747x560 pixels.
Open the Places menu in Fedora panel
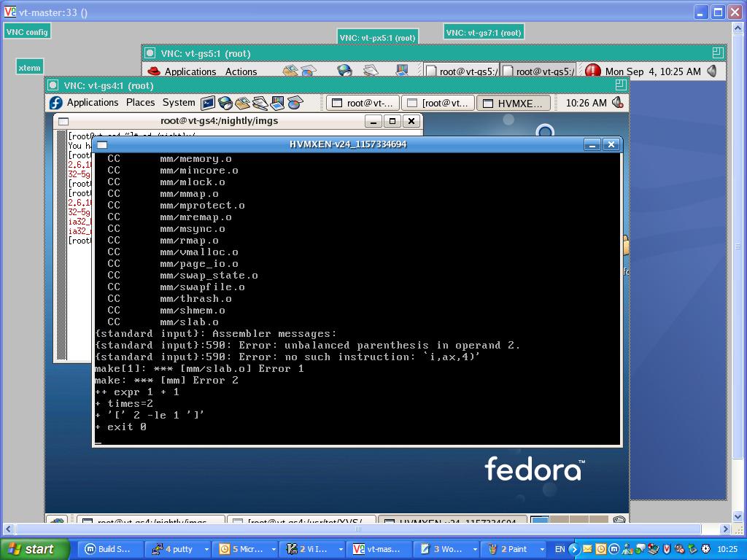click(x=140, y=103)
